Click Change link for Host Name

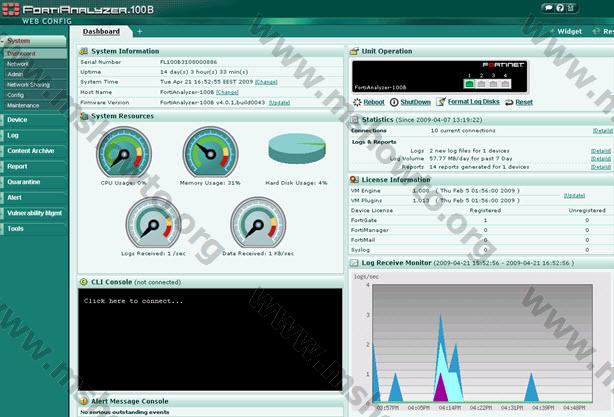[x=227, y=92]
